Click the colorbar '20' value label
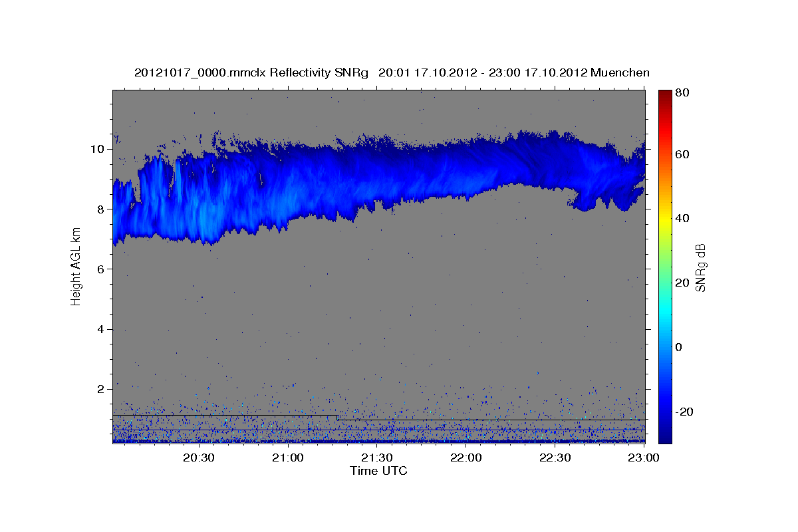 coord(682,283)
